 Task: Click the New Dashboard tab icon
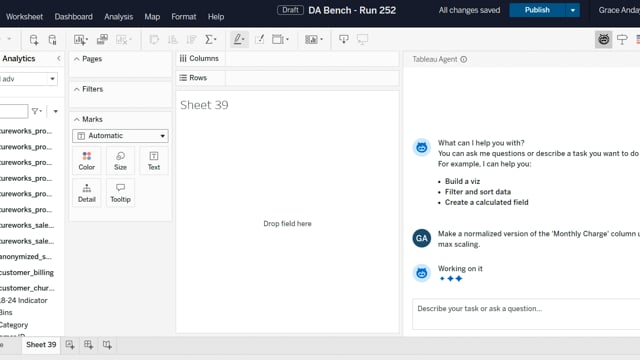tap(89, 345)
